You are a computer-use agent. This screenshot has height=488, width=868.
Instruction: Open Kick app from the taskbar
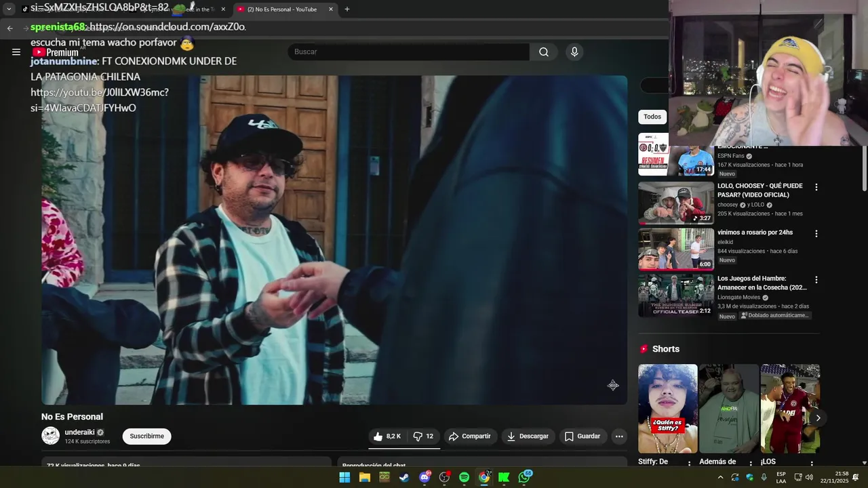(x=504, y=477)
